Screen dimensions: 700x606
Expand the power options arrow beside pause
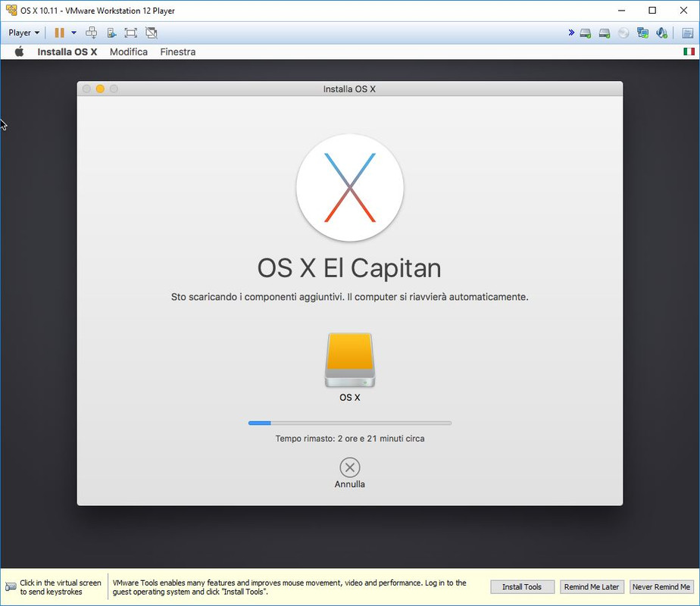pyautogui.click(x=74, y=33)
